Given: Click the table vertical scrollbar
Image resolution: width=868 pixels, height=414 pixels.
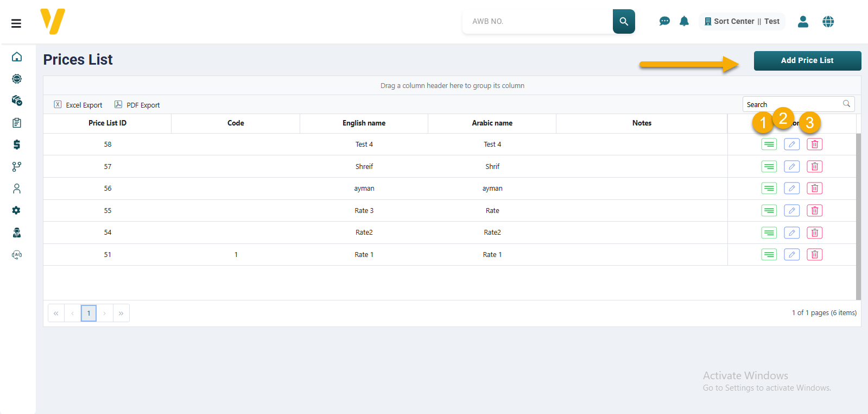Looking at the screenshot, I should pos(858,216).
